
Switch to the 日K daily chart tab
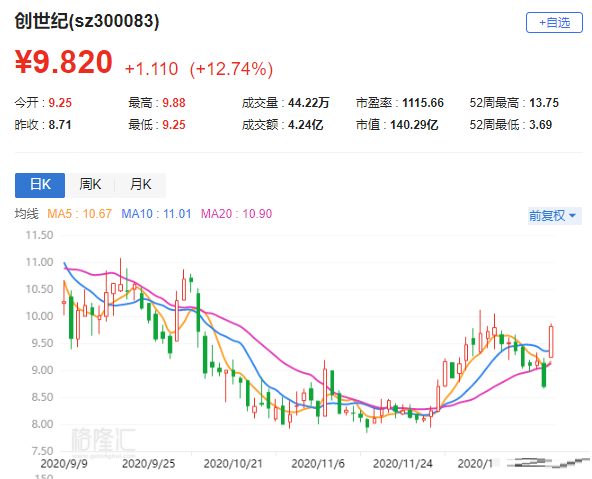click(x=40, y=185)
